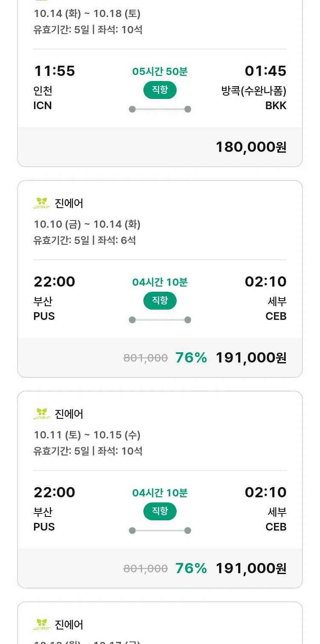Click the Jin Air logo on the bottom partial card

point(42,624)
